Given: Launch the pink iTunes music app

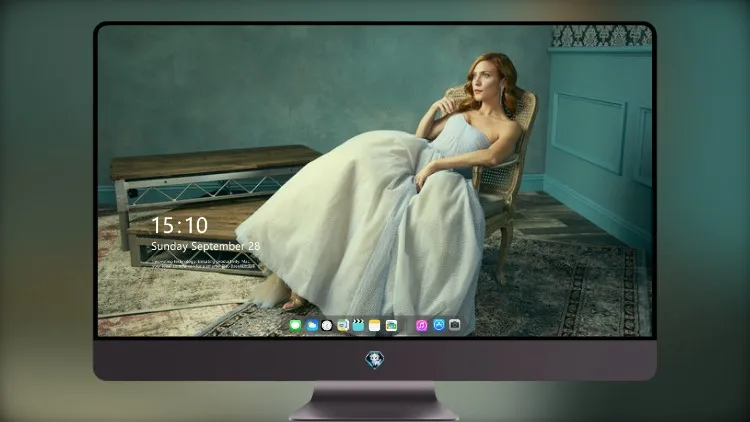Looking at the screenshot, I should tap(422, 325).
